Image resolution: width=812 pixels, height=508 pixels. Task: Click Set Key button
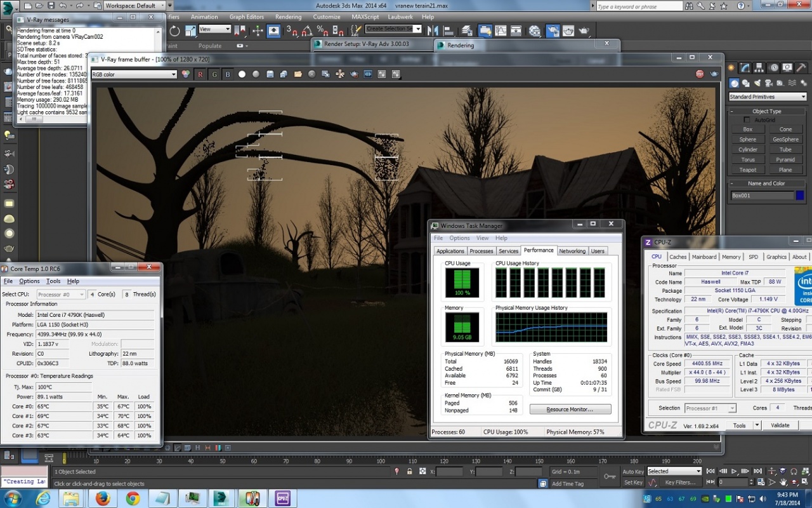point(633,483)
